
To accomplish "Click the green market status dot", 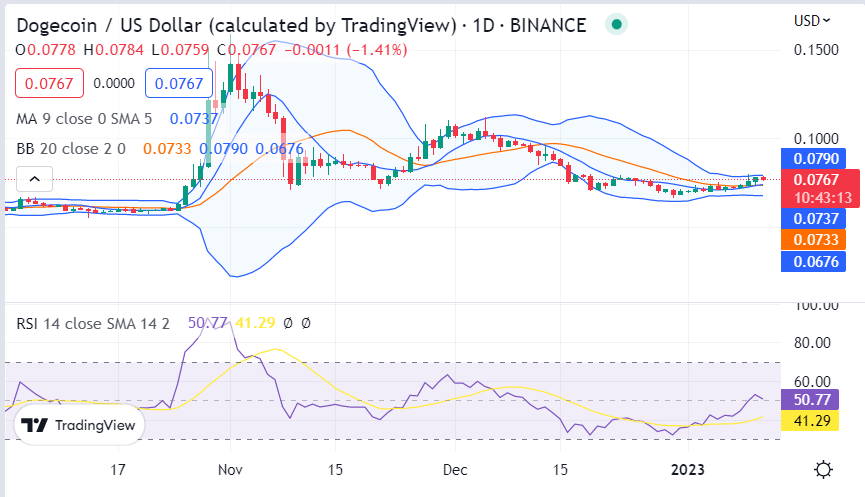I will tap(617, 24).
